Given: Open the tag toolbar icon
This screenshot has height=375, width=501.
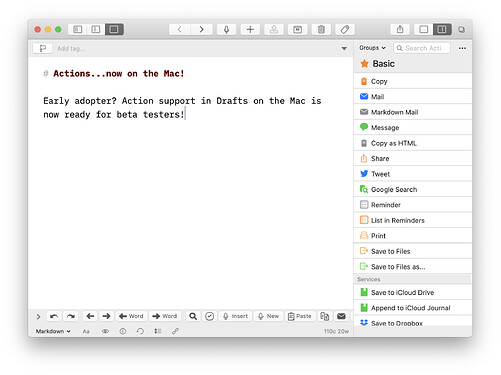Looking at the screenshot, I should tap(345, 29).
